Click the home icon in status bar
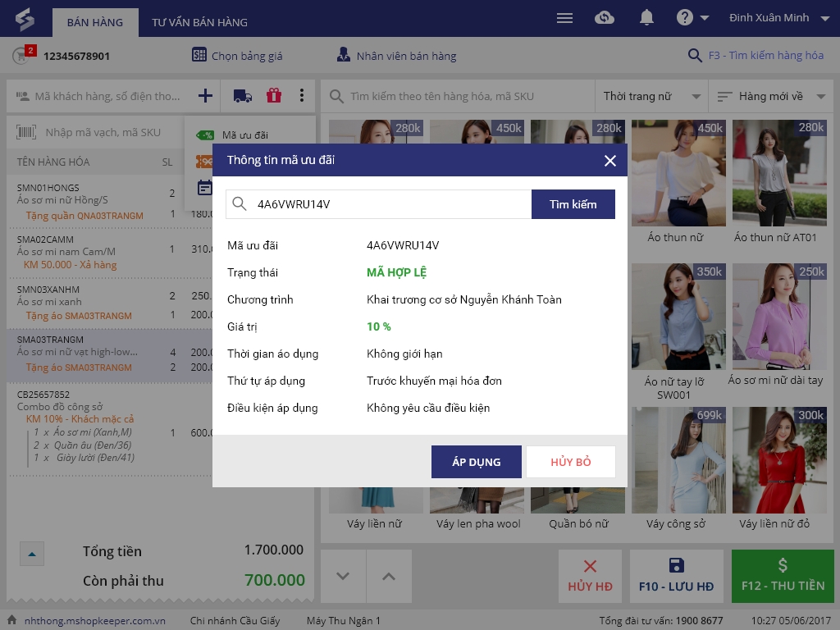840x630 pixels. [x=11, y=620]
